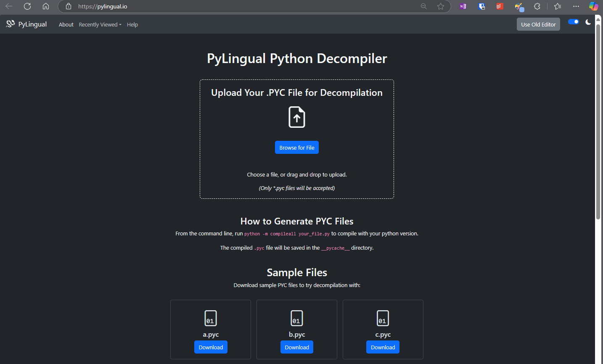This screenshot has width=603, height=364.
Task: Click the page vertical scrollbar thumb
Action: click(598, 122)
